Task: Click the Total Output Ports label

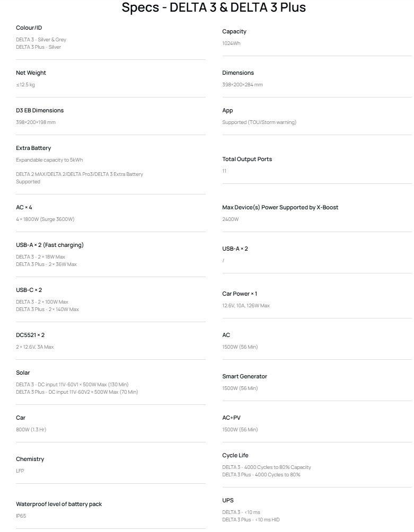Action: point(247,159)
